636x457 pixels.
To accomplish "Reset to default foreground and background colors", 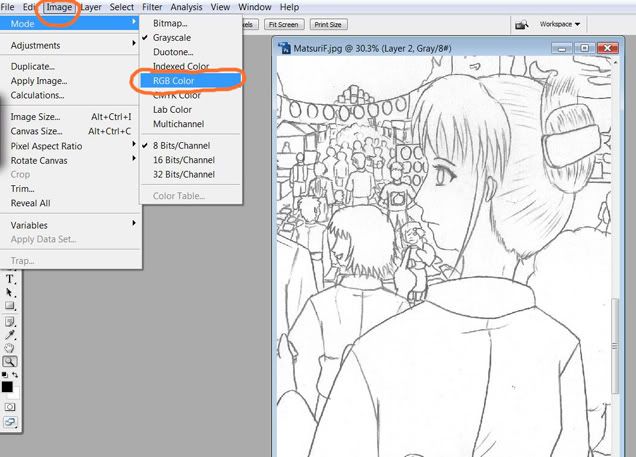I will 4,375.
